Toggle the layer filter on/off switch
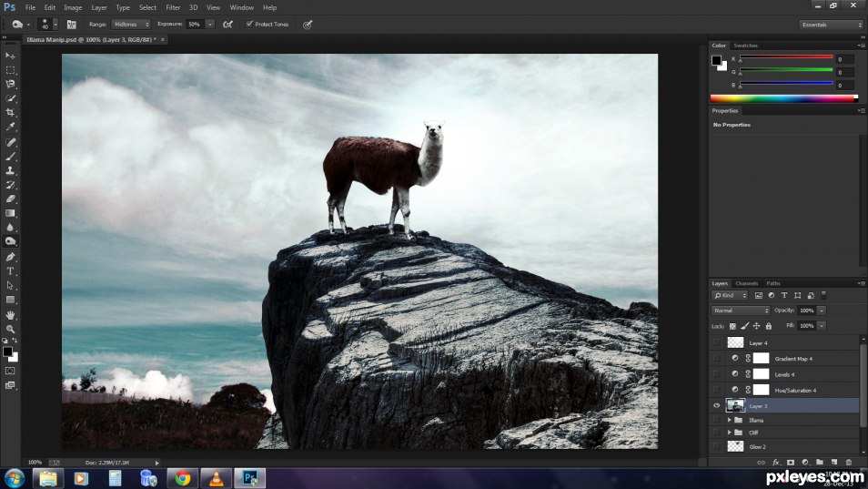Image resolution: width=868 pixels, height=489 pixels. (823, 295)
